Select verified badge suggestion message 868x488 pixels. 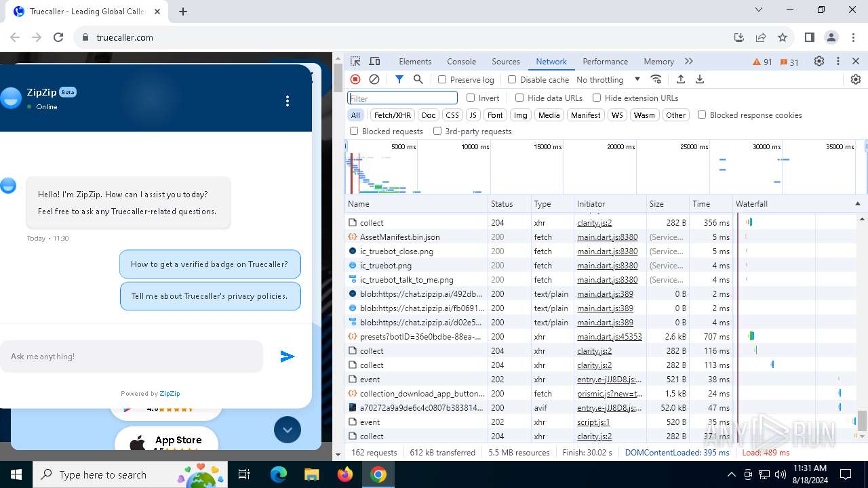point(210,264)
